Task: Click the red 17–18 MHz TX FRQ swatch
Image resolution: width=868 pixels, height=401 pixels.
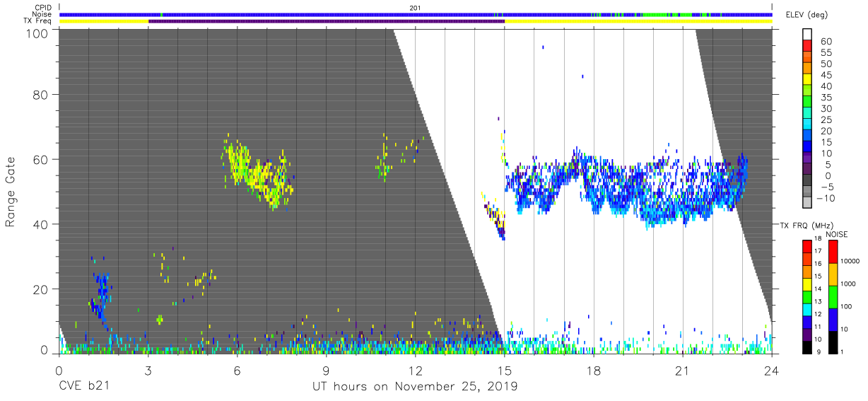Action: coord(807,246)
